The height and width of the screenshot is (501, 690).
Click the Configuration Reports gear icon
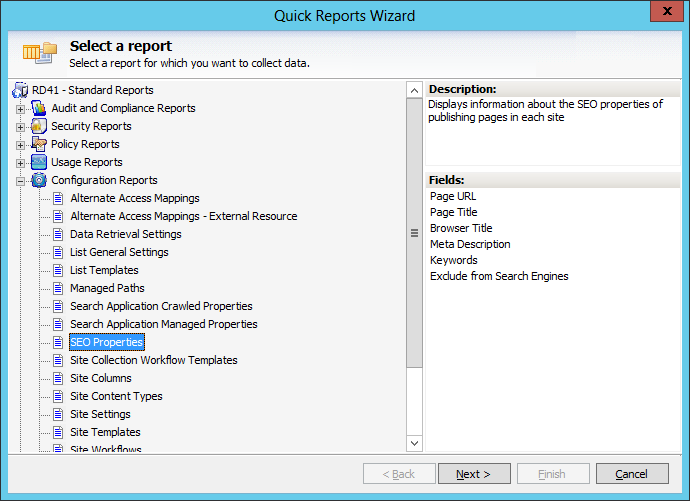pos(39,180)
